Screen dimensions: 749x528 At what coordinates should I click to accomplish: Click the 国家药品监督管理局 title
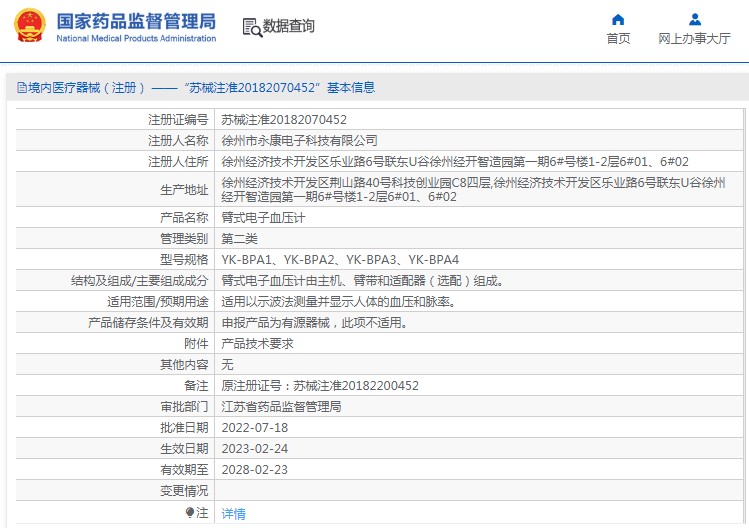pos(136,22)
